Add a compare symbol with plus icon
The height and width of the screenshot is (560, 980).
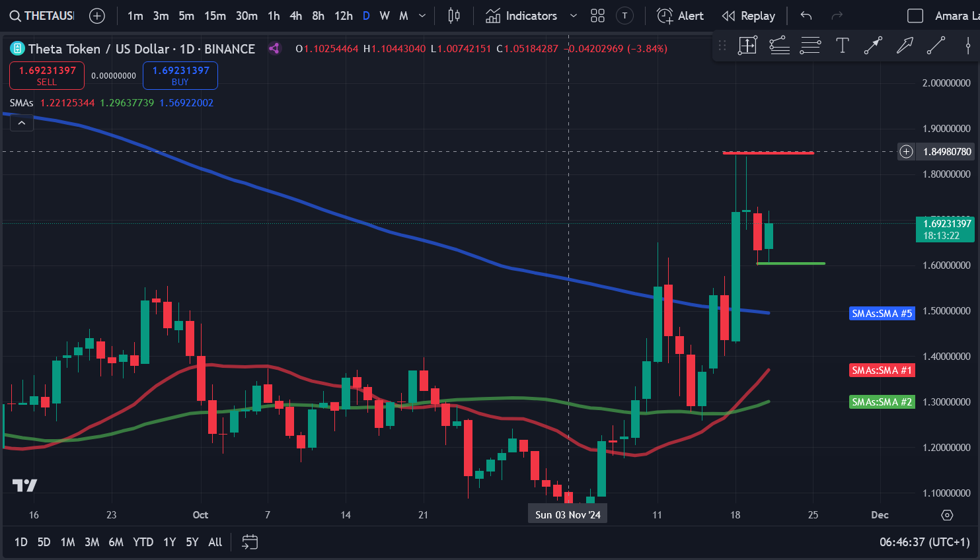coord(97,16)
